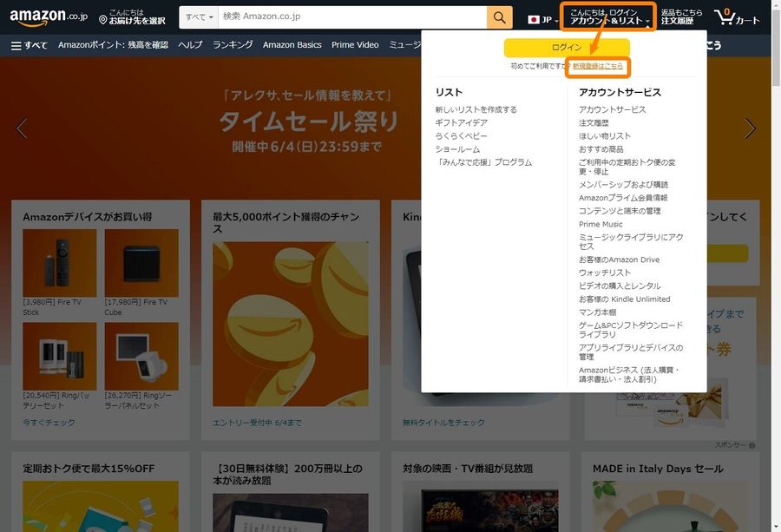
Task: Open search category すべて dropdown
Action: 199,17
